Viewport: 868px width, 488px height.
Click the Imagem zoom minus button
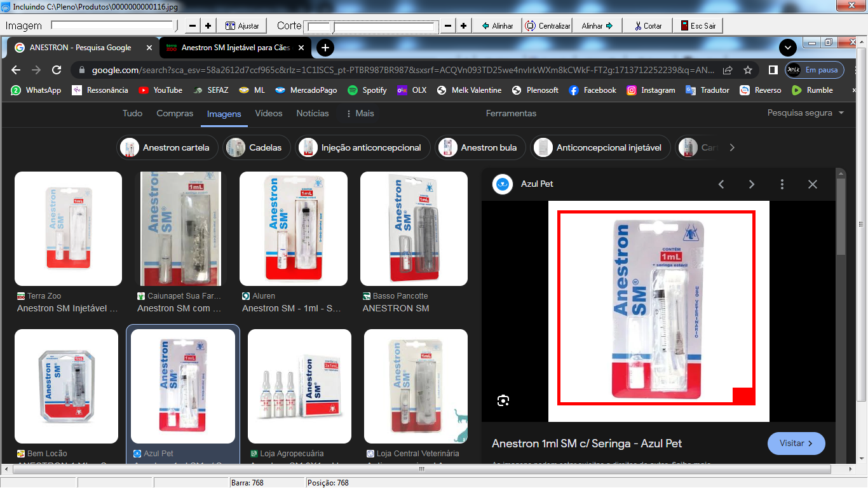pyautogui.click(x=193, y=26)
